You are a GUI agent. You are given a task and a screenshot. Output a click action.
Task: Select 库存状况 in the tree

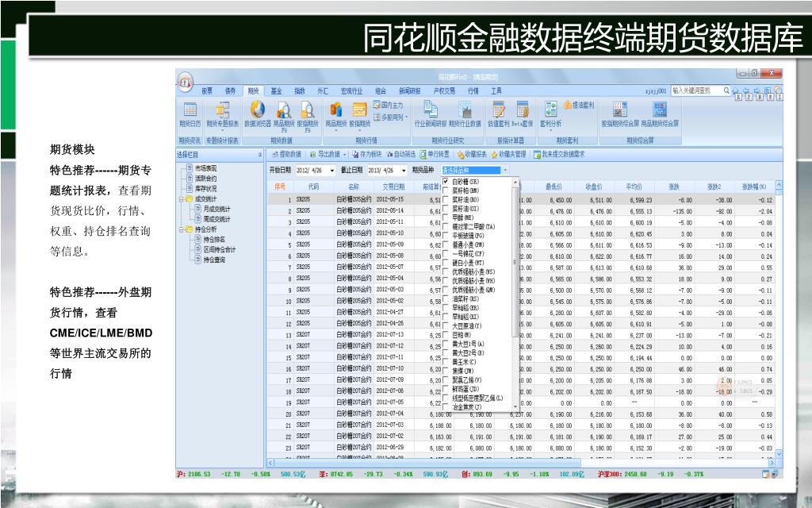206,189
